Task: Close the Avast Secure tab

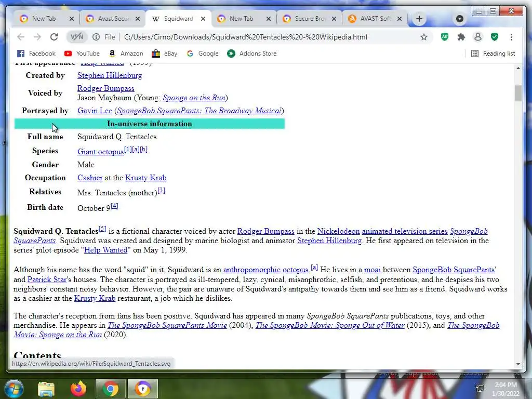Action: point(137,19)
